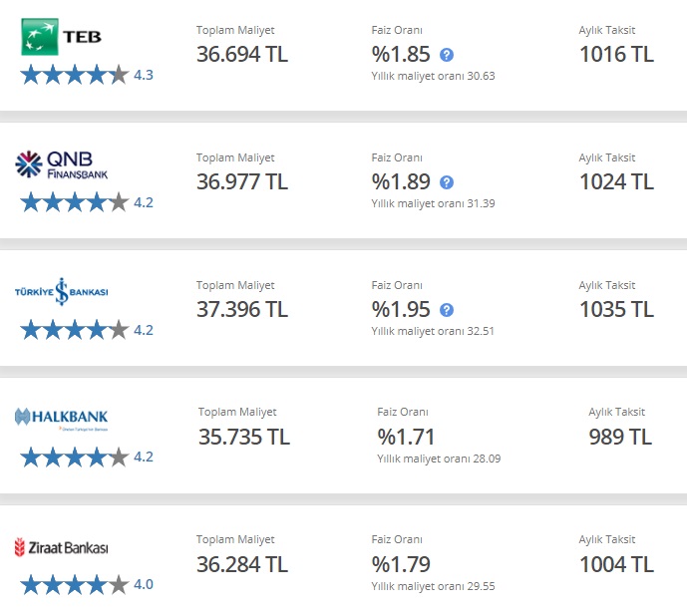Click help icon beside QNB %1.89 rate
The image size is (687, 616).
click(x=447, y=182)
